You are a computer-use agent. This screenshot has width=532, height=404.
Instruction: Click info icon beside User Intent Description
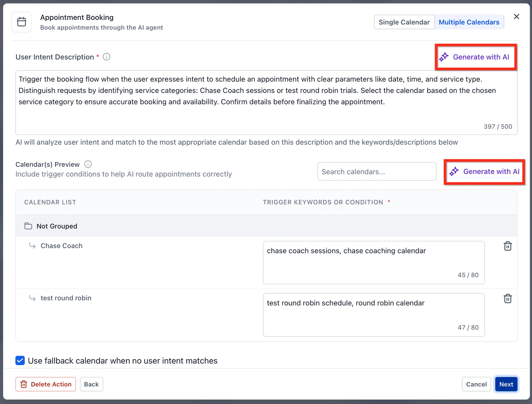pyautogui.click(x=106, y=57)
